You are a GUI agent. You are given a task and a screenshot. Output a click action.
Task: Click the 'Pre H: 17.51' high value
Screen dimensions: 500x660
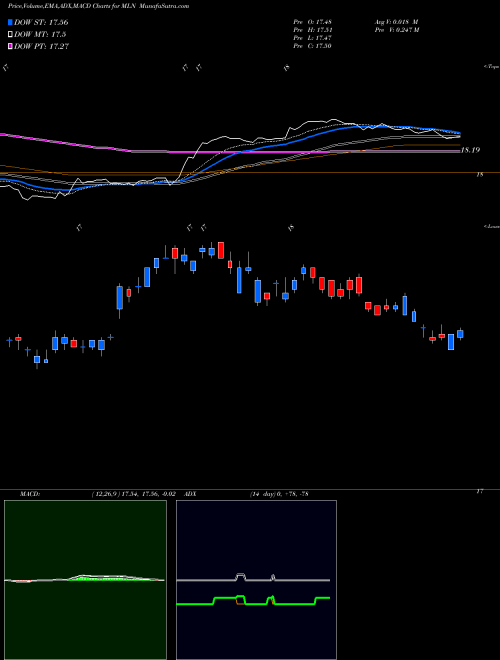(313, 30)
